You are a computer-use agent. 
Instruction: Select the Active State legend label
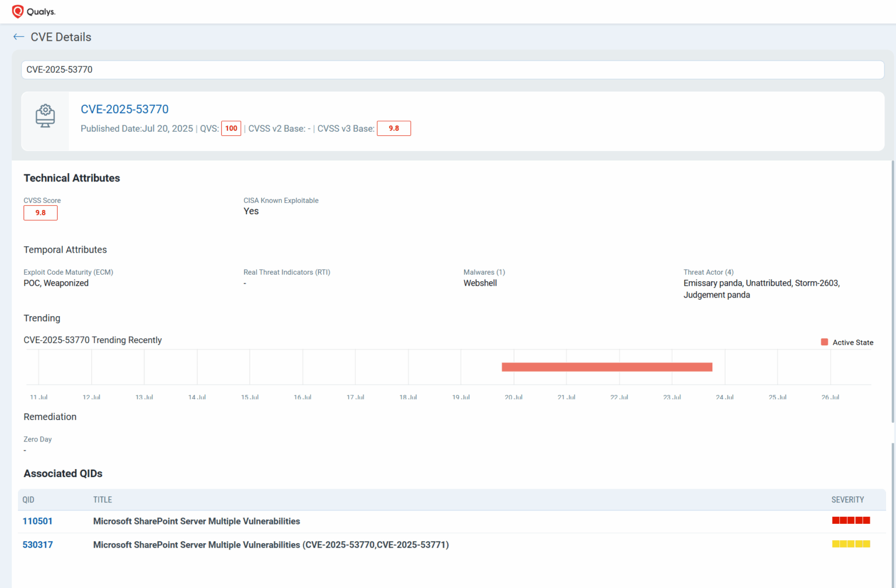point(853,342)
